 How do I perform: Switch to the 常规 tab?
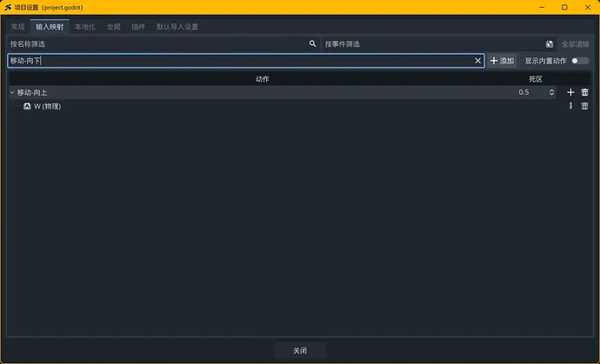tap(17, 27)
